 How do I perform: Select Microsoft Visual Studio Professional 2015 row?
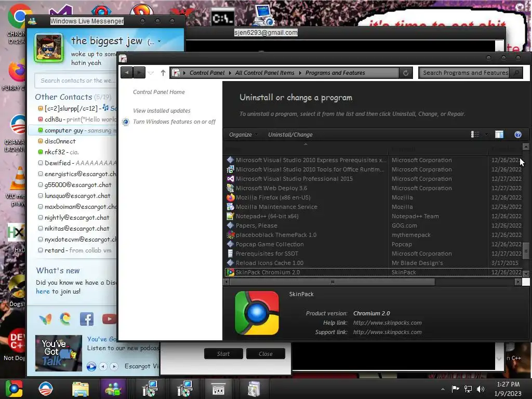[373, 179]
